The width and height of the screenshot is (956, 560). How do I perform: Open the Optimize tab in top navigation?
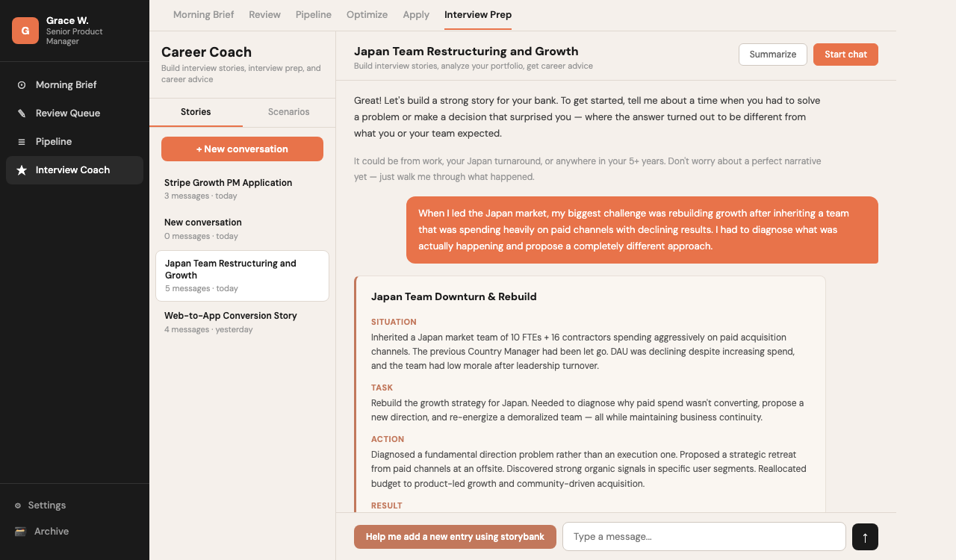pyautogui.click(x=367, y=15)
